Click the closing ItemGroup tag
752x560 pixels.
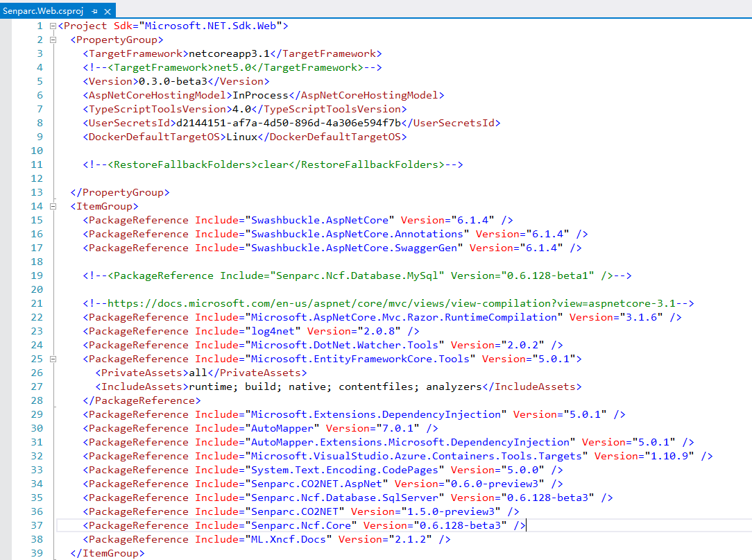[108, 553]
